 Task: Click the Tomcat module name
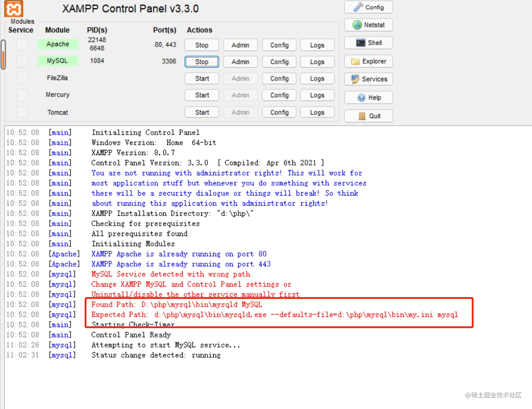58,112
